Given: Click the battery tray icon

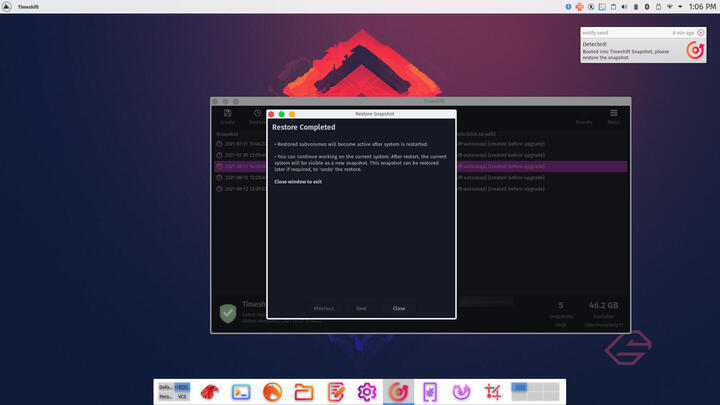Looking at the screenshot, I should [x=636, y=7].
